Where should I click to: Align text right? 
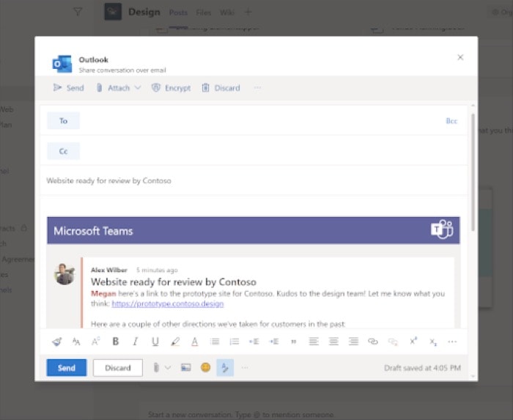point(353,342)
